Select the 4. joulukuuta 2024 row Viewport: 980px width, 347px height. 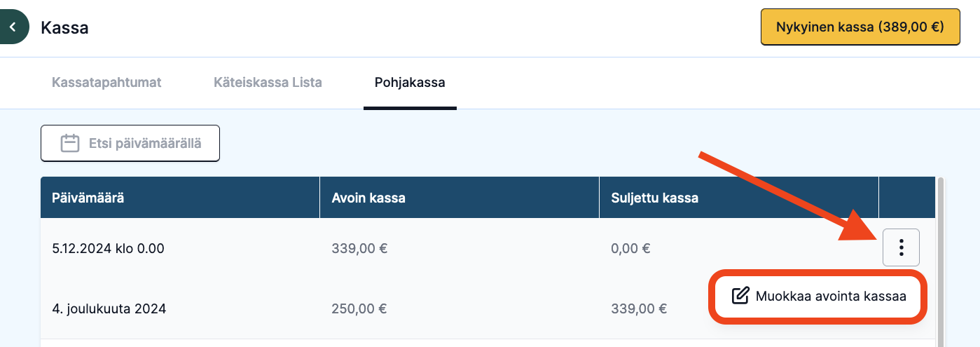tap(488, 308)
